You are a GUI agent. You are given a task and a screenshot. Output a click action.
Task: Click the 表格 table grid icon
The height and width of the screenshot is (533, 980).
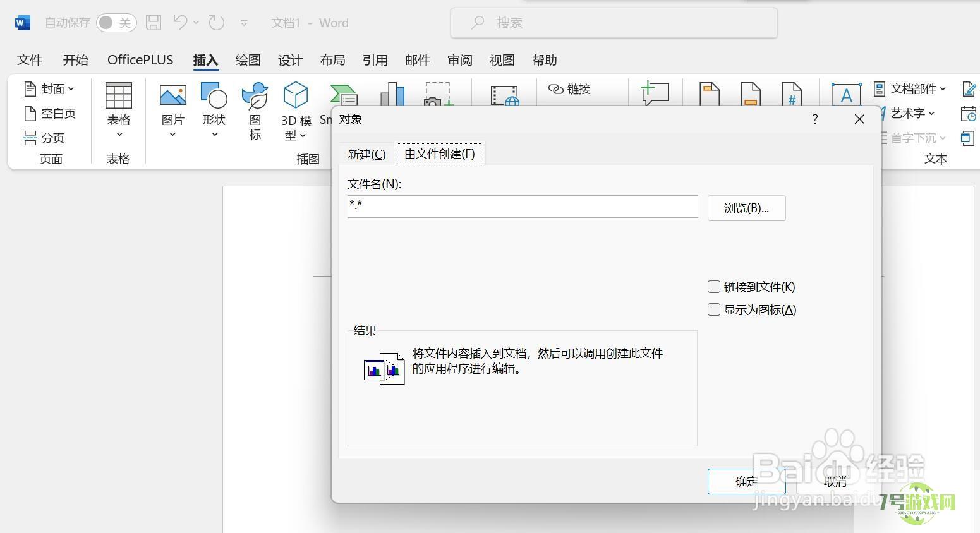pyautogui.click(x=118, y=96)
